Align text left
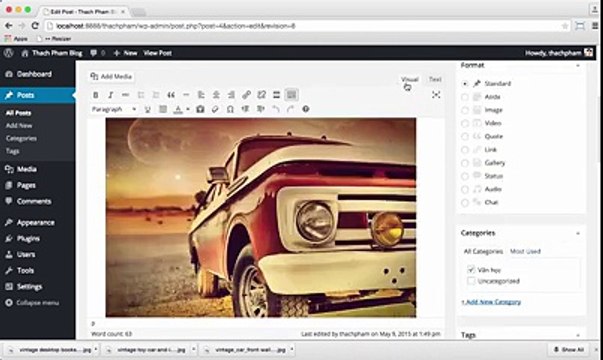The height and width of the screenshot is (360, 603). pos(201,95)
